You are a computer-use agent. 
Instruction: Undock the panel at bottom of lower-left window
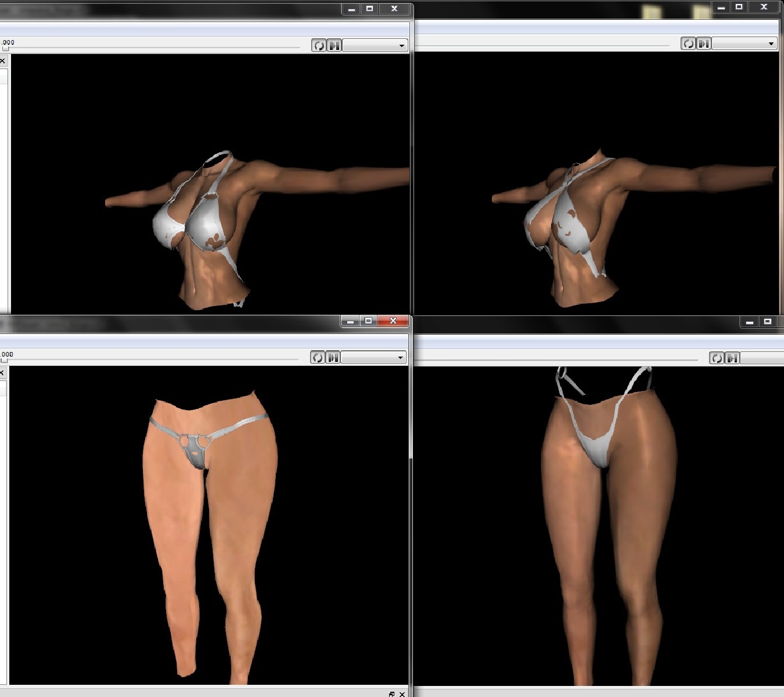(392, 694)
